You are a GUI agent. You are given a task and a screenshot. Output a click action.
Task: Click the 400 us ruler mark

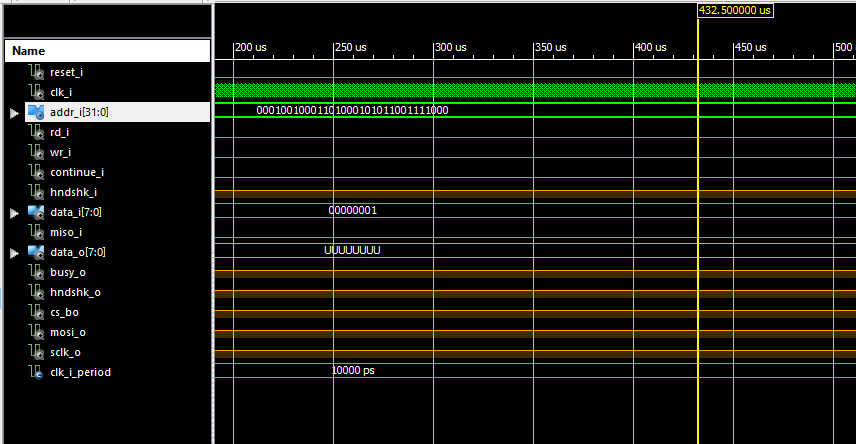coord(650,48)
